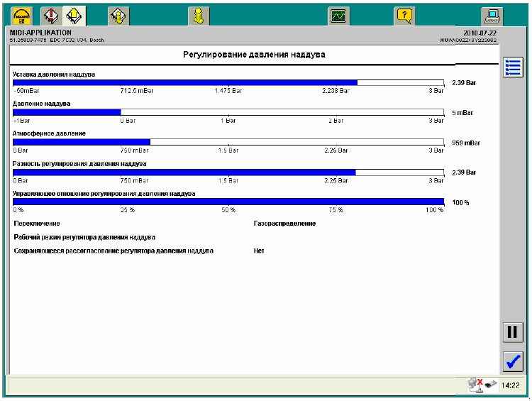Click the Регулирование давления наддува title header
Screen dimensions: 532x401
point(254,55)
